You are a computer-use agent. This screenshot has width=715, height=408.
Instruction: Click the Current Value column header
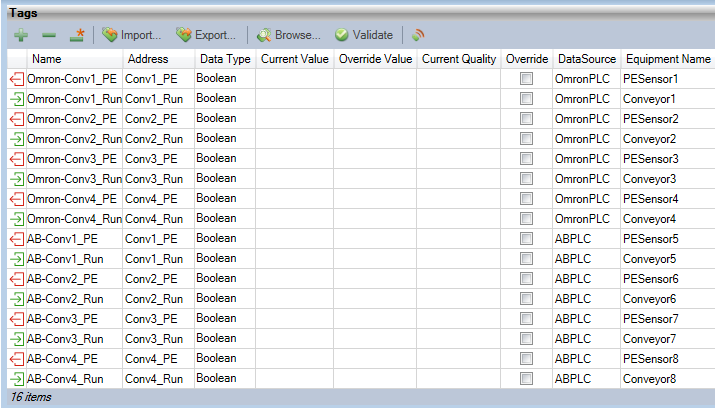295,59
